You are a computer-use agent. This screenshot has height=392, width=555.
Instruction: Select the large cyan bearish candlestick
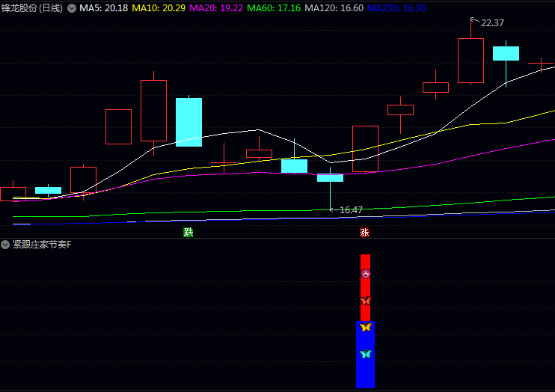point(188,121)
